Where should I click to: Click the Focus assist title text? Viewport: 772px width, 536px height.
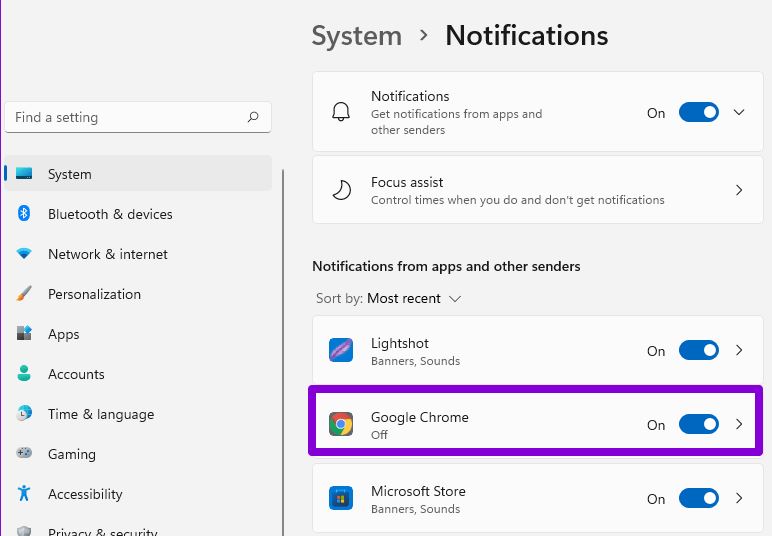tap(407, 182)
